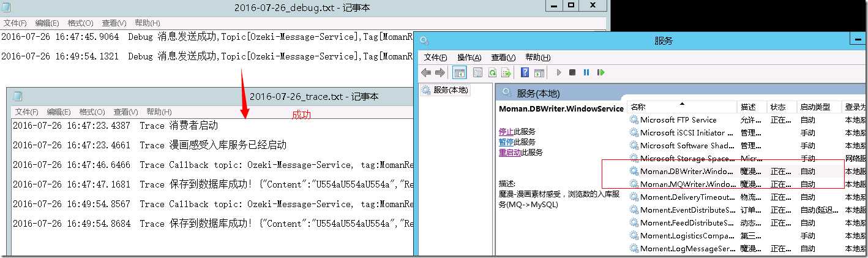
Task: Click the trace.txt Notepad title bar icon
Action: [x=18, y=96]
